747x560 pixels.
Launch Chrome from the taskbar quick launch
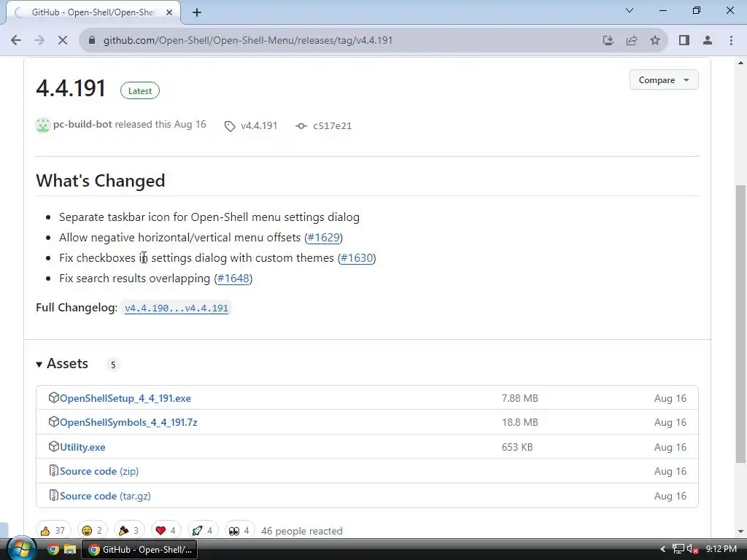(x=53, y=550)
